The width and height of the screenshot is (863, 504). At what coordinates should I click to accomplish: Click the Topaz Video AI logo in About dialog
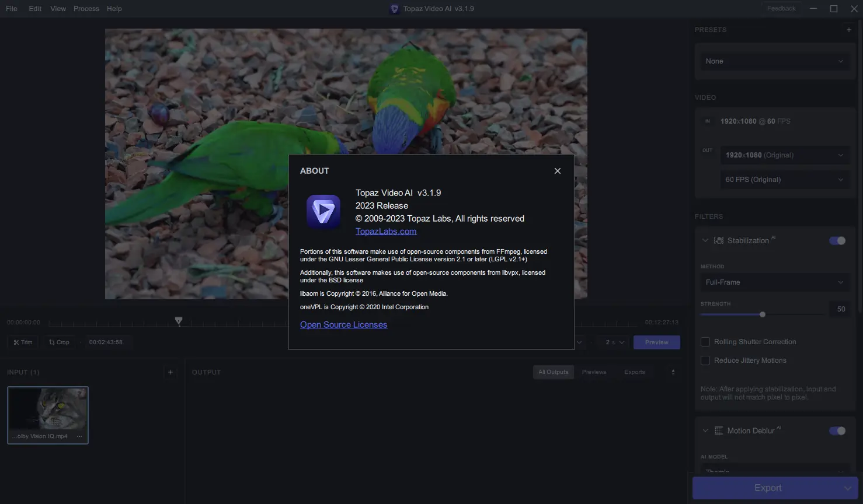(323, 212)
